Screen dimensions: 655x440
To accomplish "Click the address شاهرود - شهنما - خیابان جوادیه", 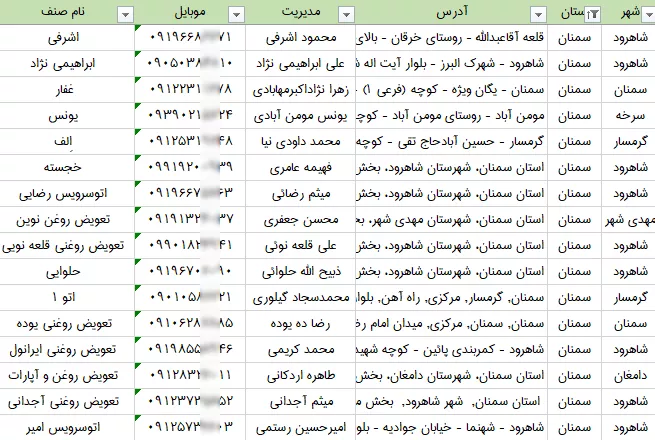I will 451,427.
